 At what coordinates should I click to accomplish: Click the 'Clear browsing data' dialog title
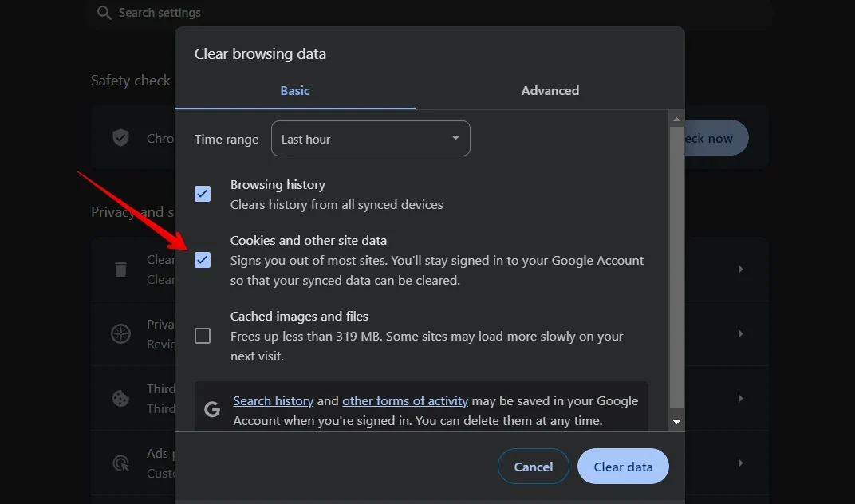[260, 54]
